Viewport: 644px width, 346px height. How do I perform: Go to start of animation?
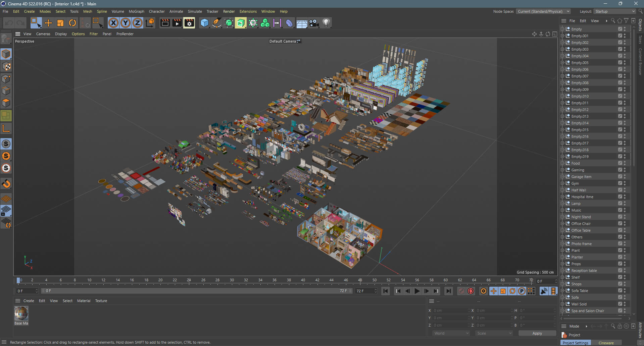tap(386, 291)
